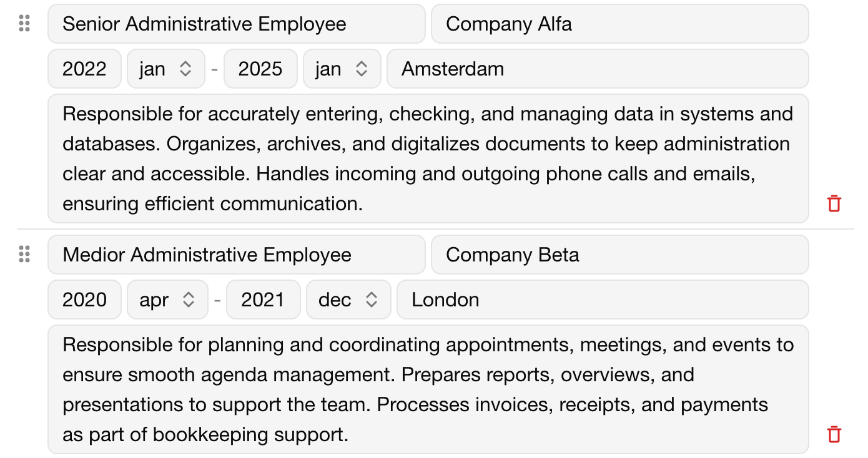Viewport: 868px width, 458px height.
Task: Open the apr start month dropdown
Action: coord(167,300)
